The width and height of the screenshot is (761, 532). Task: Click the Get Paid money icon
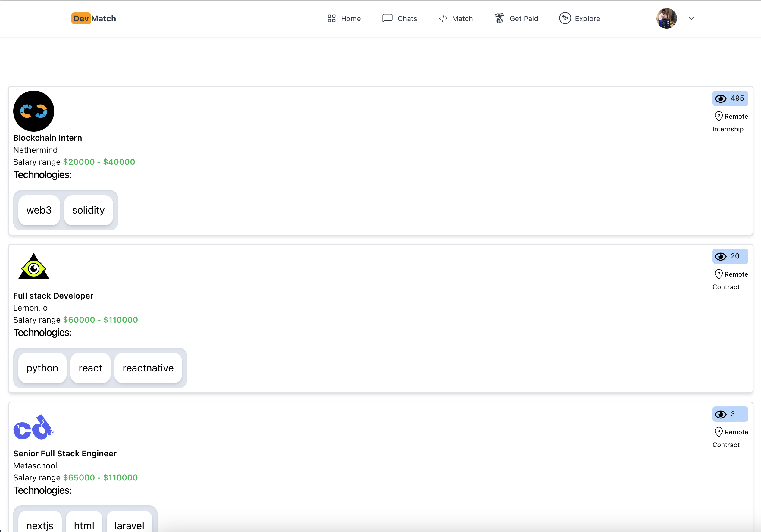(500, 18)
